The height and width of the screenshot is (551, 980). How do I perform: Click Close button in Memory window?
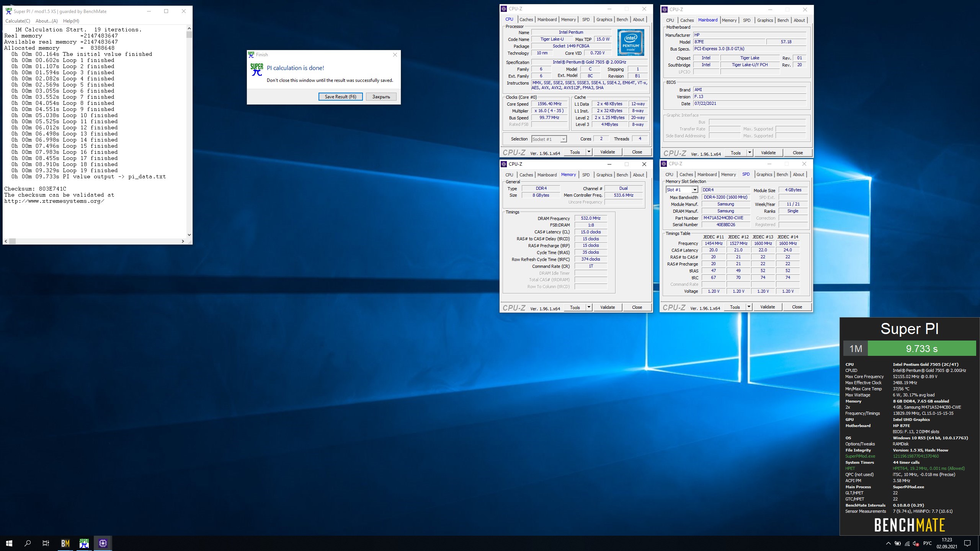point(637,308)
